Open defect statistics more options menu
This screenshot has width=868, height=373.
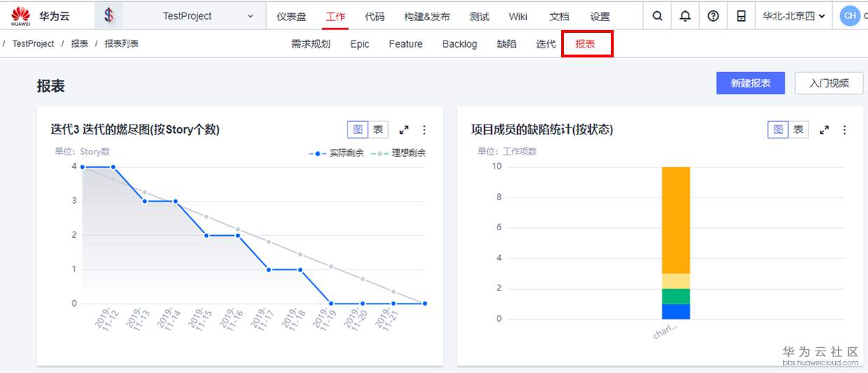pyautogui.click(x=844, y=130)
